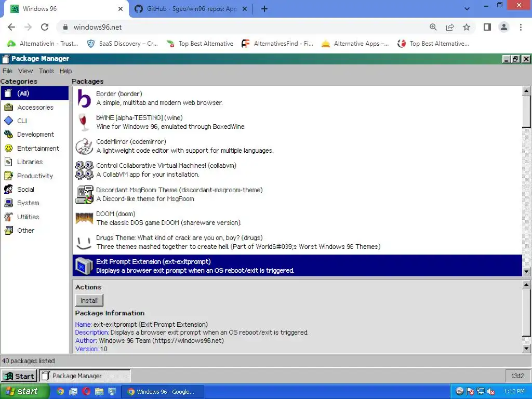Click the Drugs Theme smiley icon
Screen dimensions: 532x399
click(x=84, y=243)
